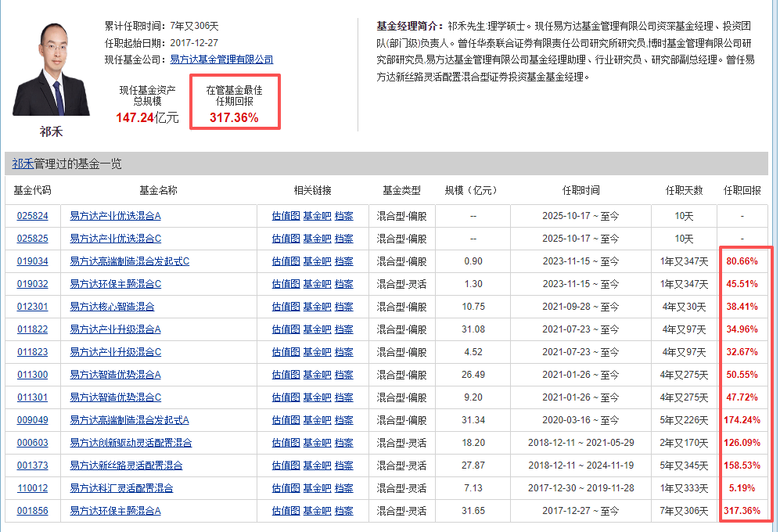Open 估值图 for fund 001373
The height and width of the screenshot is (532, 780).
(x=286, y=465)
